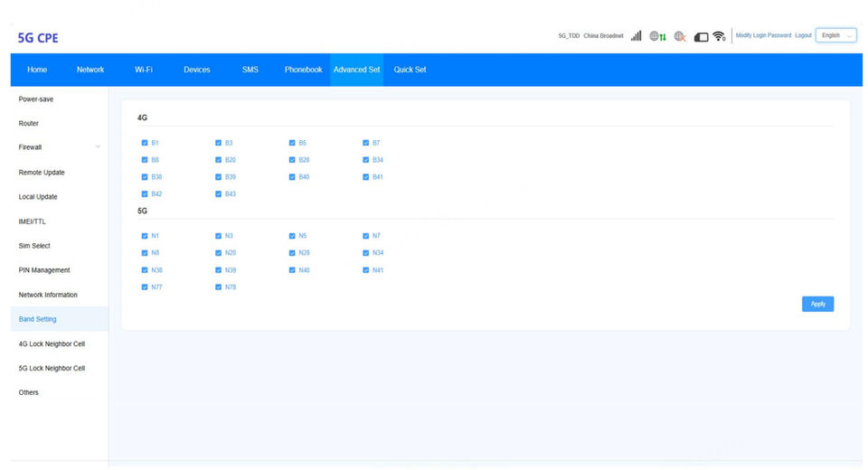Click the disconnected globe icon with red X

[x=680, y=36]
